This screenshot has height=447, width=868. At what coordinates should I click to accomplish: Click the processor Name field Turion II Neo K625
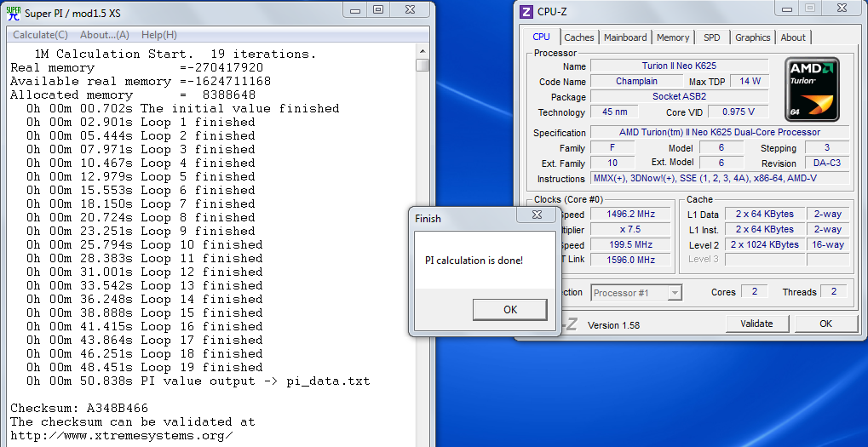679,66
